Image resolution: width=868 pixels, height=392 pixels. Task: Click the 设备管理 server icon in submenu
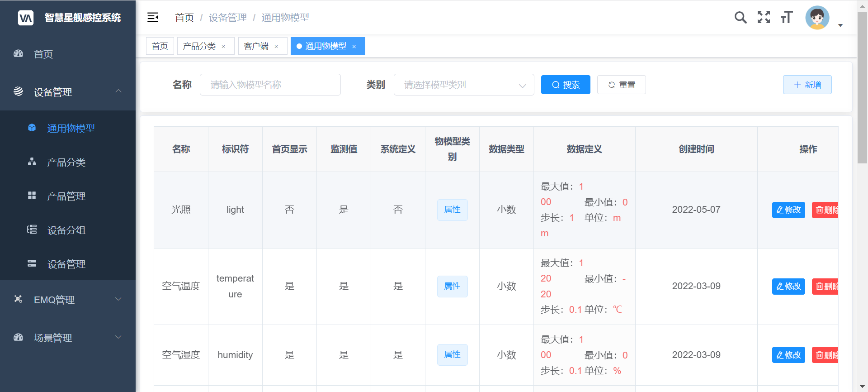pos(32,263)
